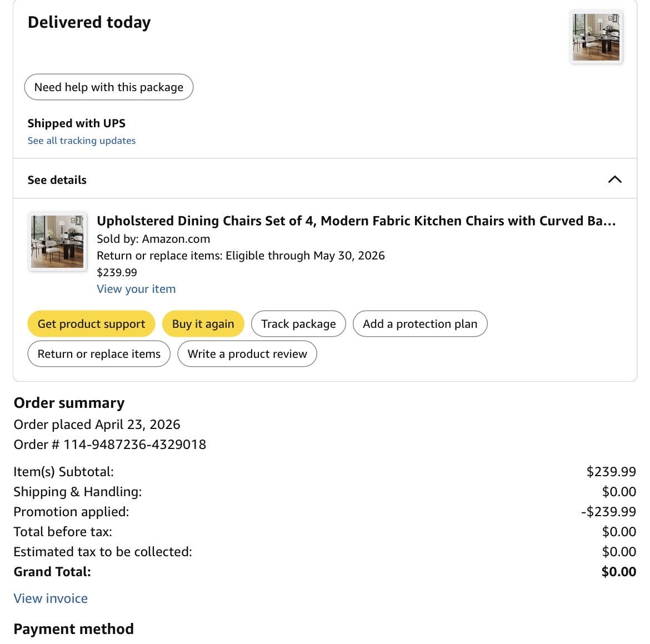Screen dimensions: 650x644
Task: Choose Add a protection plan
Action: click(420, 324)
